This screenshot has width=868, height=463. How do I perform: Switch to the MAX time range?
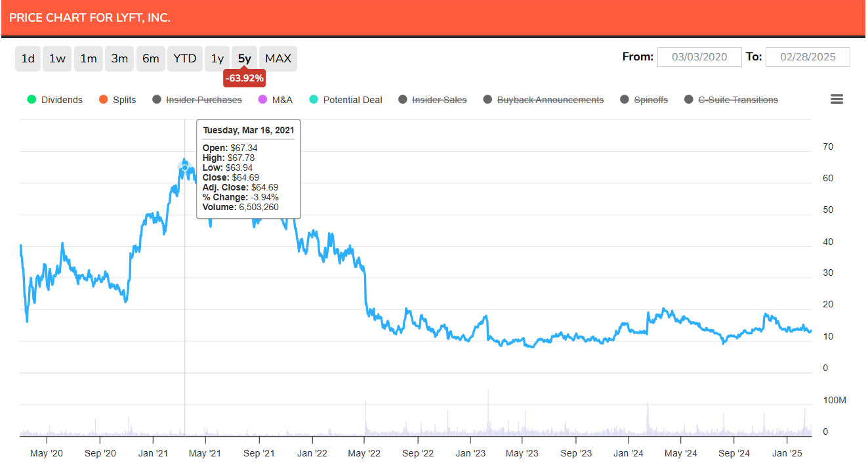(278, 58)
